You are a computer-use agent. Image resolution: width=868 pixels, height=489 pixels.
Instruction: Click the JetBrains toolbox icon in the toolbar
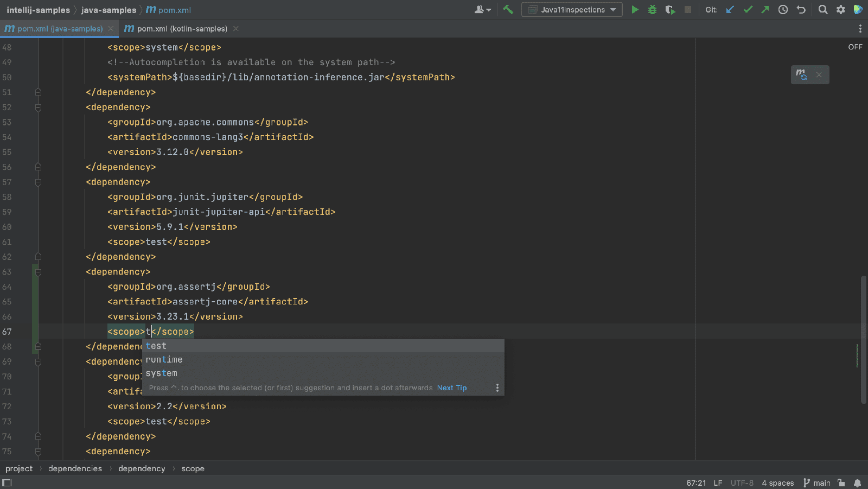[x=858, y=10]
